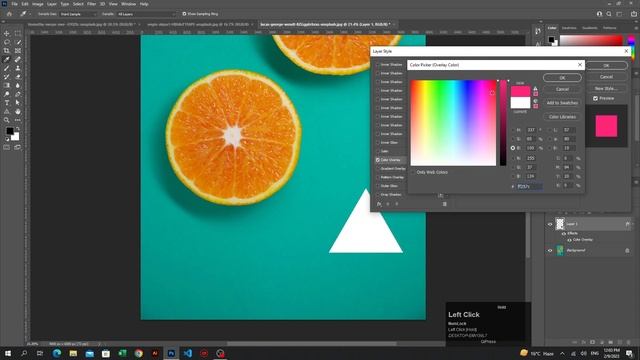
Task: Switch to the Gradients panel tab
Action: click(x=589, y=28)
